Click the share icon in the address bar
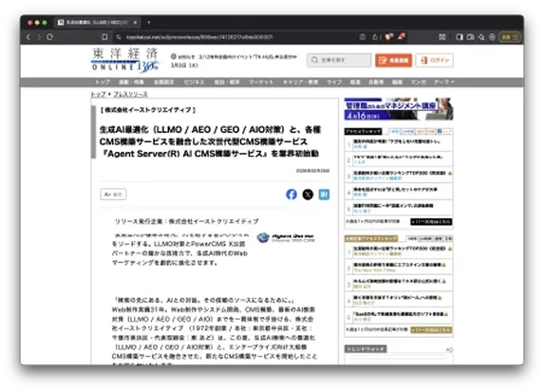546x392 pixels. tap(375, 37)
